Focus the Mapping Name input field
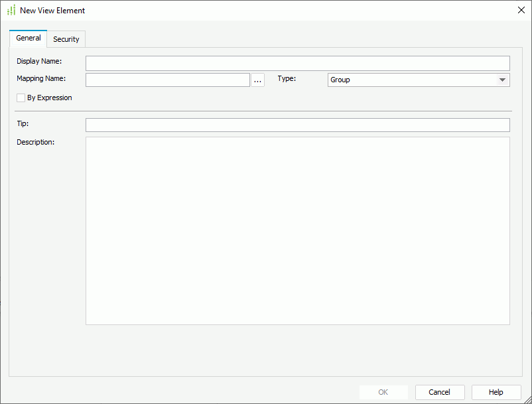 pyautogui.click(x=168, y=79)
